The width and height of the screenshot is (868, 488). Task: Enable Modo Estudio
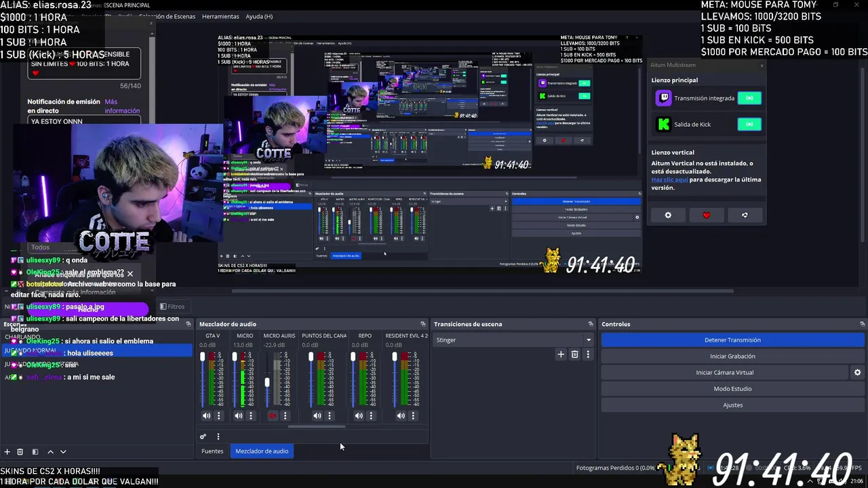(x=732, y=388)
